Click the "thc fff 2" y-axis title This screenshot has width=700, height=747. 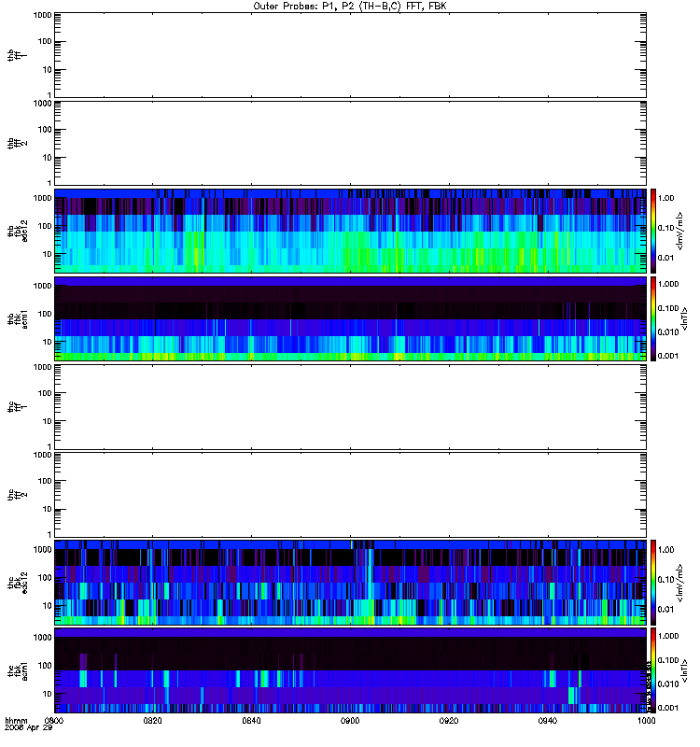18,495
